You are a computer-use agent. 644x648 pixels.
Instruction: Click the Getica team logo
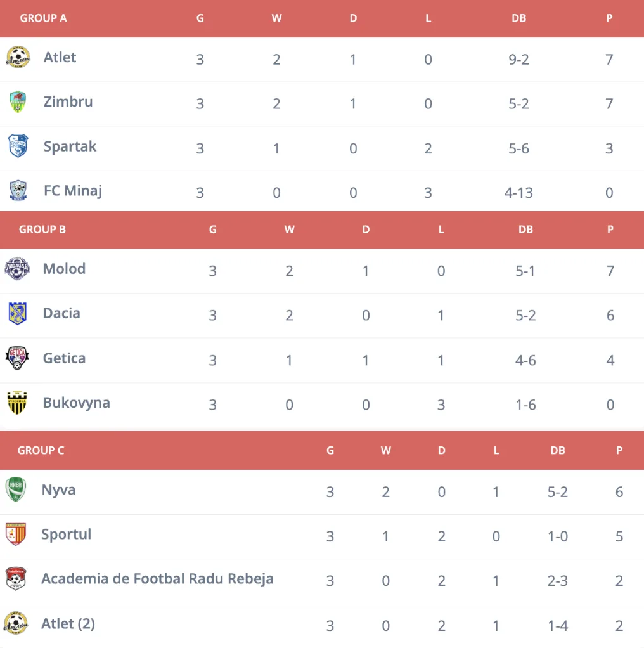(x=17, y=358)
